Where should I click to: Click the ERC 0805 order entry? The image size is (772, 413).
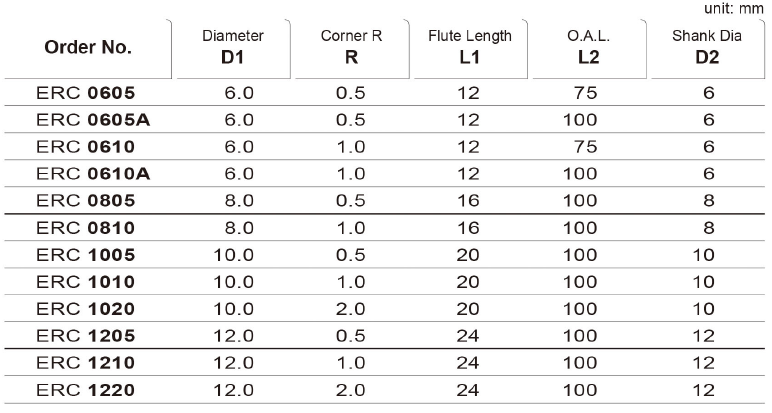(x=86, y=200)
